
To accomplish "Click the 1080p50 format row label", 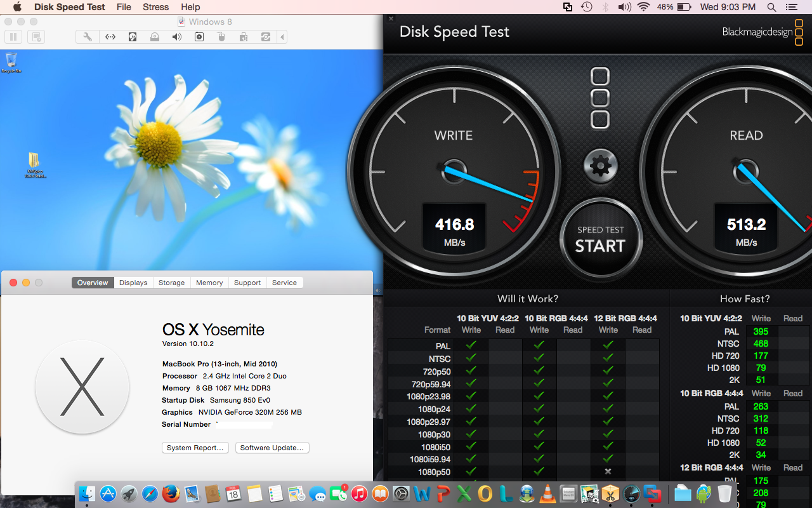I will pyautogui.click(x=434, y=472).
